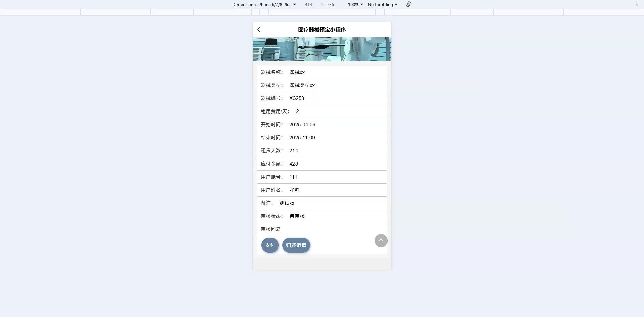The image size is (644, 317).
Task: Select the 器械名称 row
Action: (322, 72)
